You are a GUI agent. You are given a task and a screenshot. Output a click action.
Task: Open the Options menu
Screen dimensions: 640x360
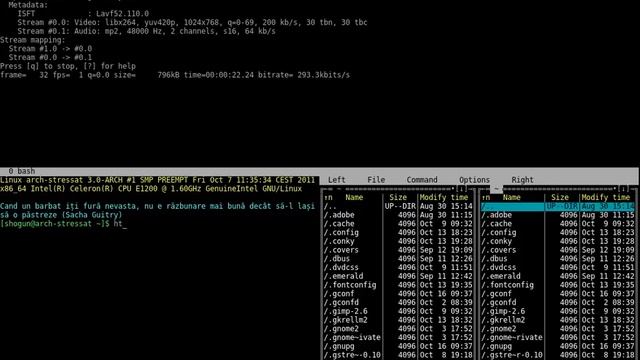474,180
